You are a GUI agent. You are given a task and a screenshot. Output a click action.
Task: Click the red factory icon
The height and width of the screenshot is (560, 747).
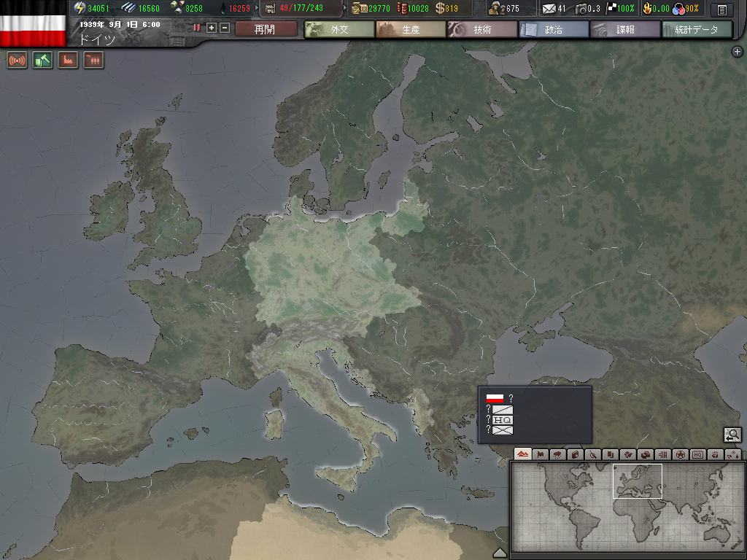pyautogui.click(x=68, y=61)
